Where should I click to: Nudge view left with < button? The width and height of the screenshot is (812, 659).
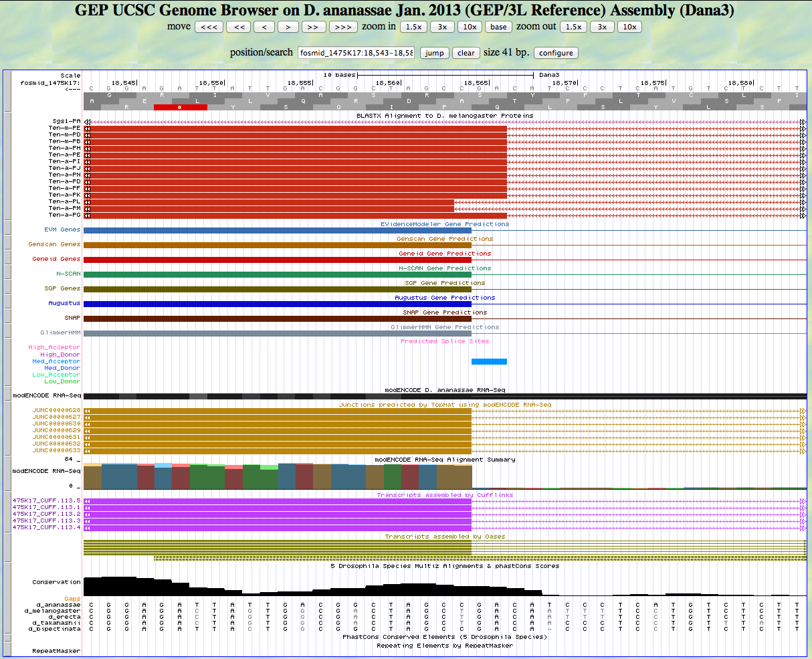point(264,27)
